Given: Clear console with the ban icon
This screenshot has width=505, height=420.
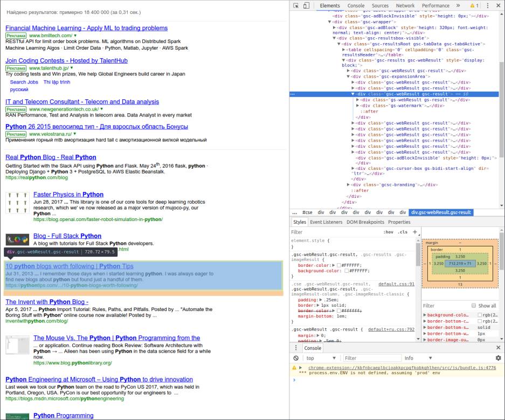Looking at the screenshot, I should (296, 358).
